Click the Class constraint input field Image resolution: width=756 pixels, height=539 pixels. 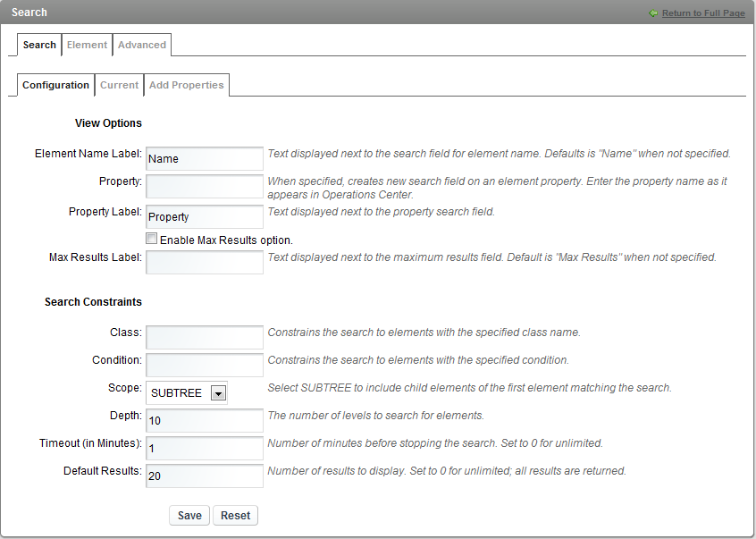(x=205, y=338)
